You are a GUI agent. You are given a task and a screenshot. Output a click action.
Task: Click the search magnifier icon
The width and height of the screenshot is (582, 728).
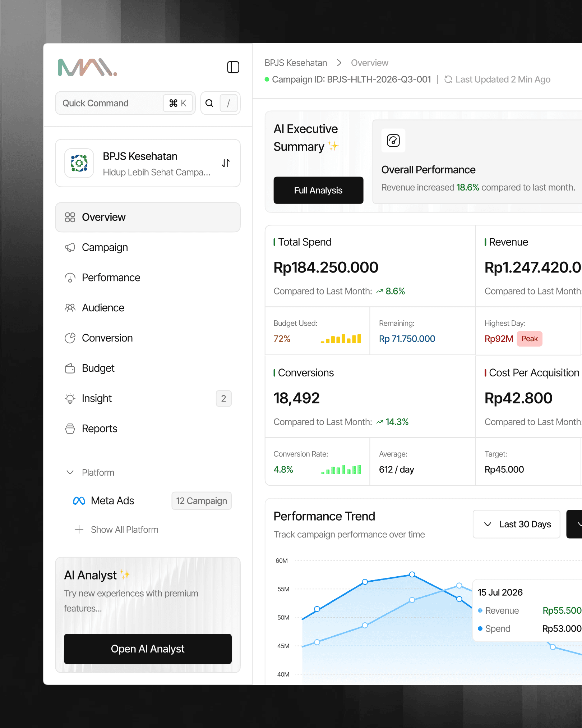pyautogui.click(x=209, y=103)
